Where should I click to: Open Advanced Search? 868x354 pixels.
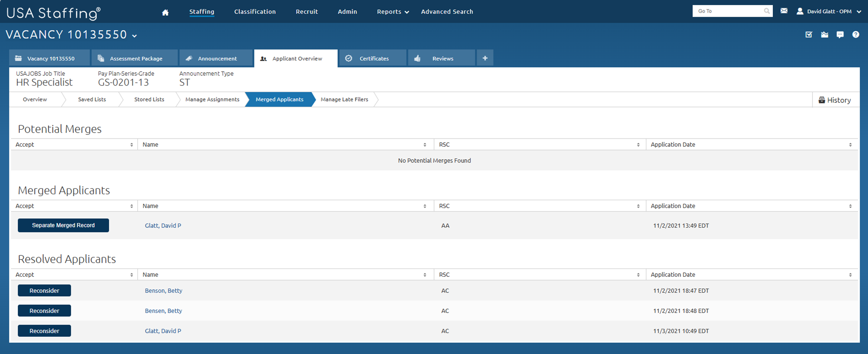(447, 11)
